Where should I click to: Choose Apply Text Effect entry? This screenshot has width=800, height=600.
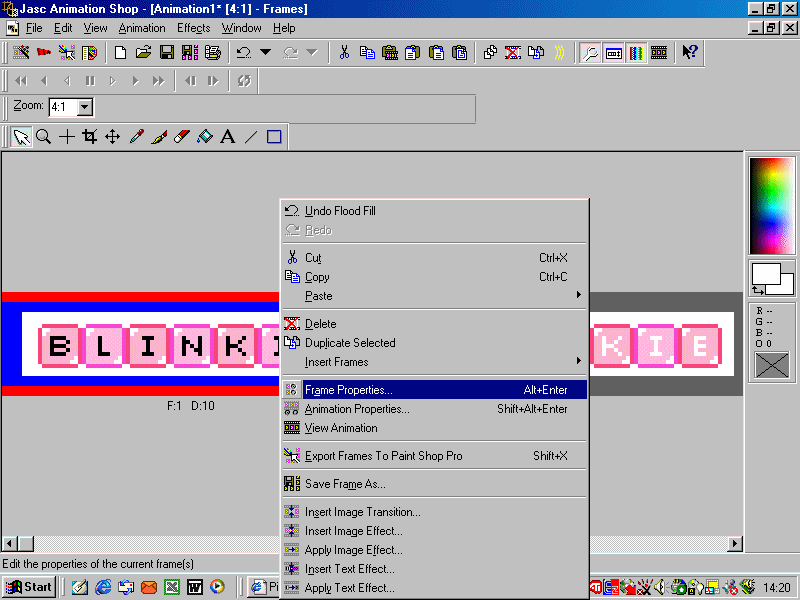[435, 588]
